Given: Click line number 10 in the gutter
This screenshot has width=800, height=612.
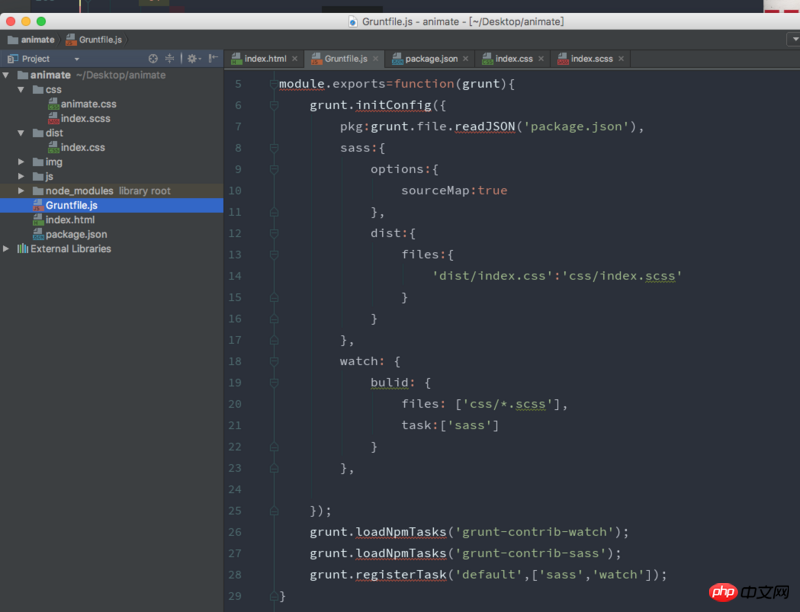Looking at the screenshot, I should point(235,191).
